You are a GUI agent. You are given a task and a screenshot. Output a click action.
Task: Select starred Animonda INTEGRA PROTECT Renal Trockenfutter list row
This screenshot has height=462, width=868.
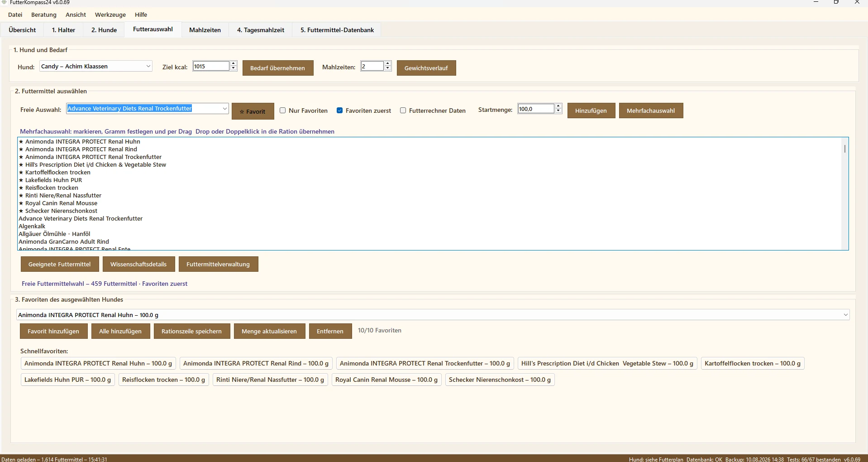pyautogui.click(x=429, y=157)
